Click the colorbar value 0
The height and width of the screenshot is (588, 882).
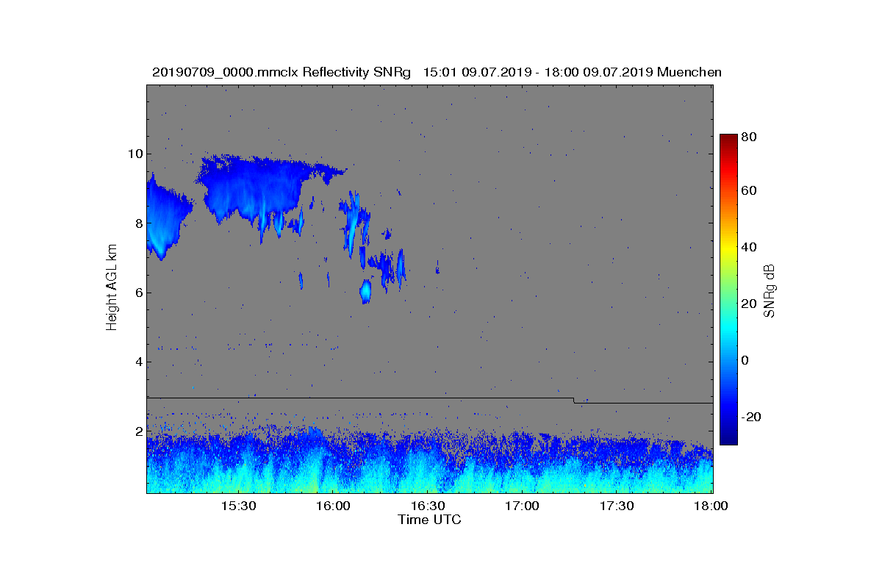pos(746,360)
